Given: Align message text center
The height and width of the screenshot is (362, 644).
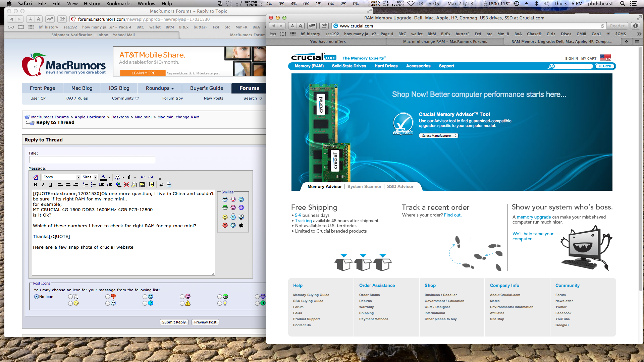Looking at the screenshot, I should tap(68, 185).
